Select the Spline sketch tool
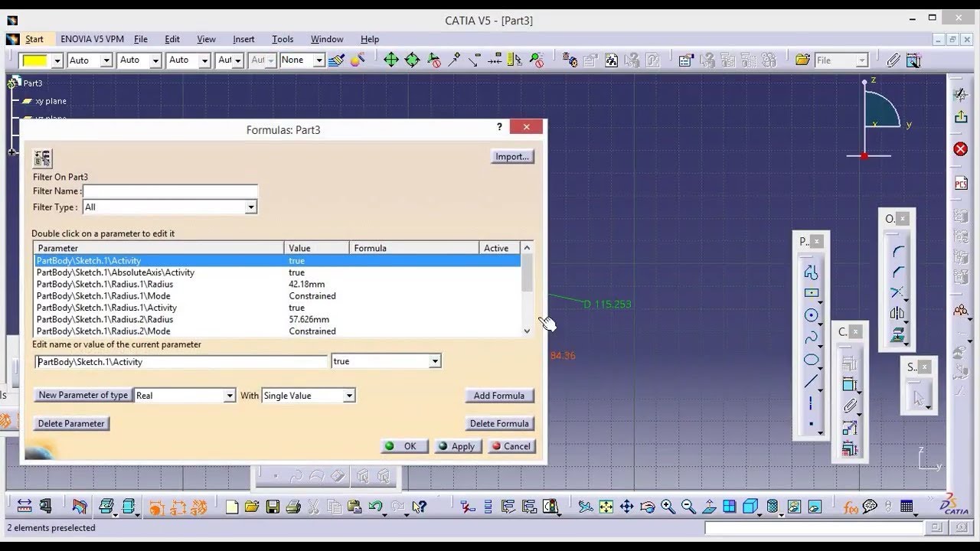 811,337
